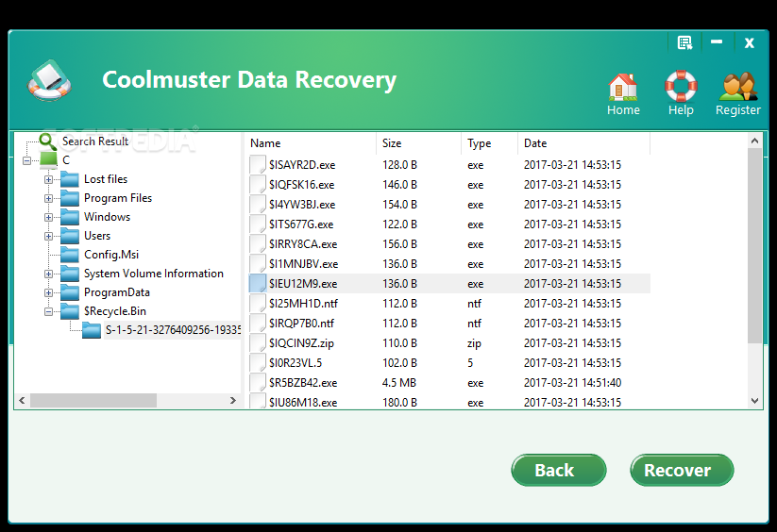The image size is (777, 532).
Task: Tick checkbox for $R5BZB42.exe
Action: pos(258,383)
